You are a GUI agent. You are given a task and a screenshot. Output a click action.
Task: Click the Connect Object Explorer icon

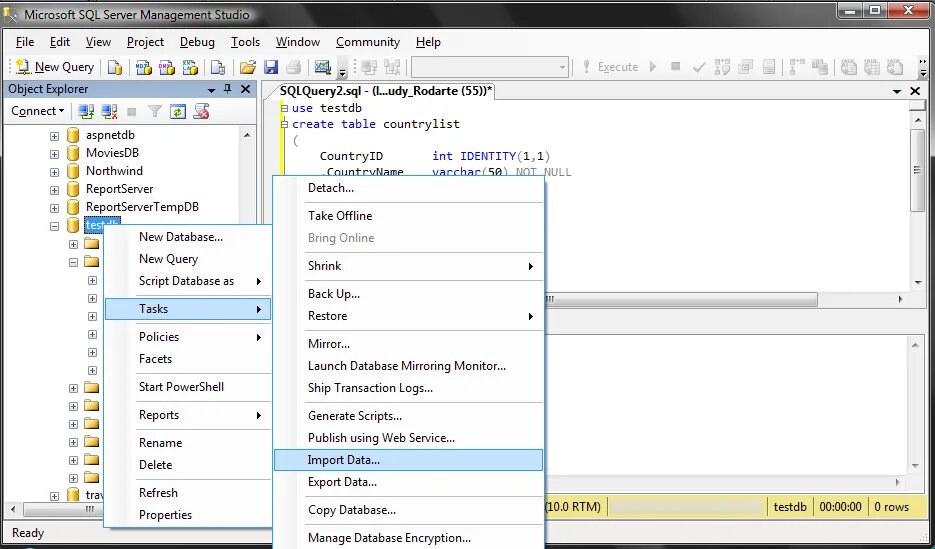click(86, 111)
